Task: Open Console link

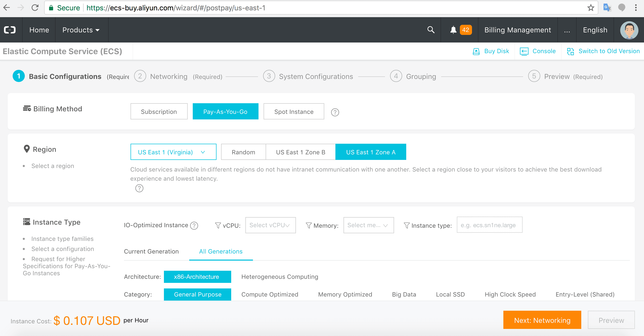Action: click(x=538, y=51)
